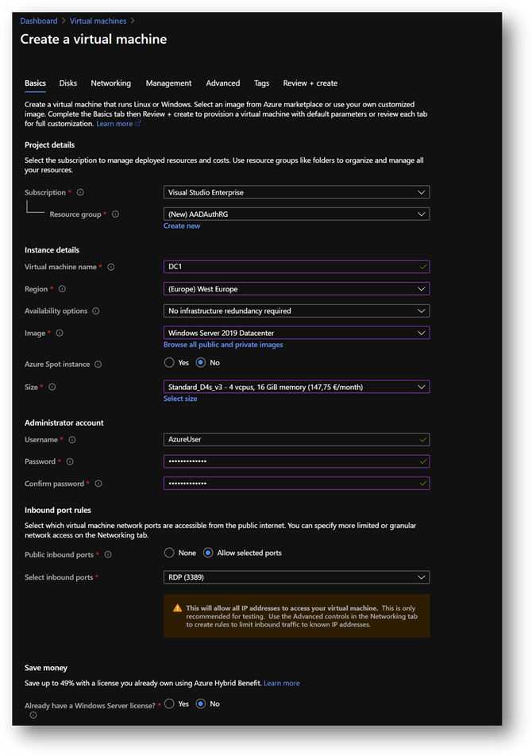Expand the Image dropdown
532x756 pixels.
click(x=296, y=333)
